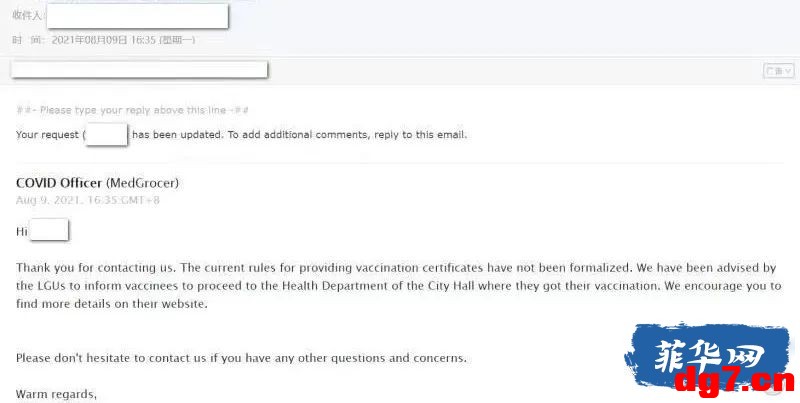Screen dimensions: 800x403
Task: Click "find more details on their website" line
Action: coord(112,304)
